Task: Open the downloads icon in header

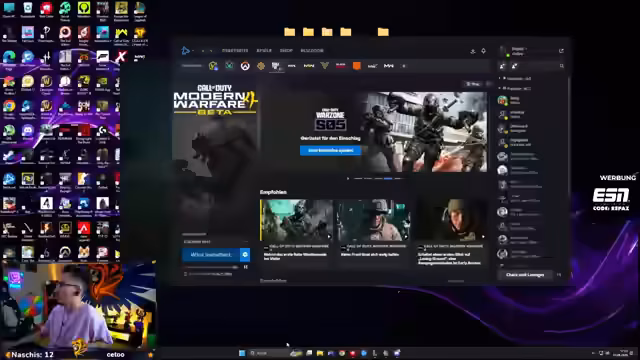Action: point(473,51)
